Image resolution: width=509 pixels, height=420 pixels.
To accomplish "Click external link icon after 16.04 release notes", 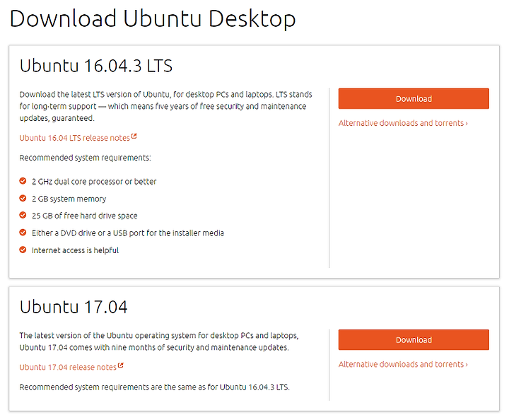I will (134, 136).
